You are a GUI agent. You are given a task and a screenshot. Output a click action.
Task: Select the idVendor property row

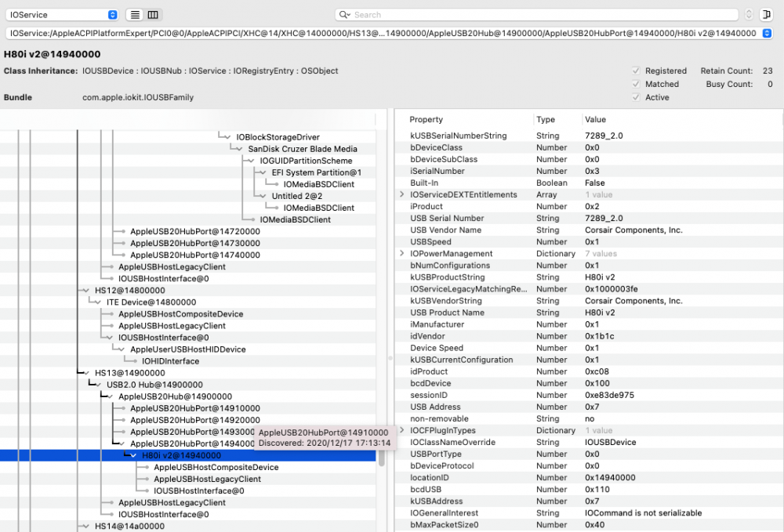pyautogui.click(x=589, y=336)
